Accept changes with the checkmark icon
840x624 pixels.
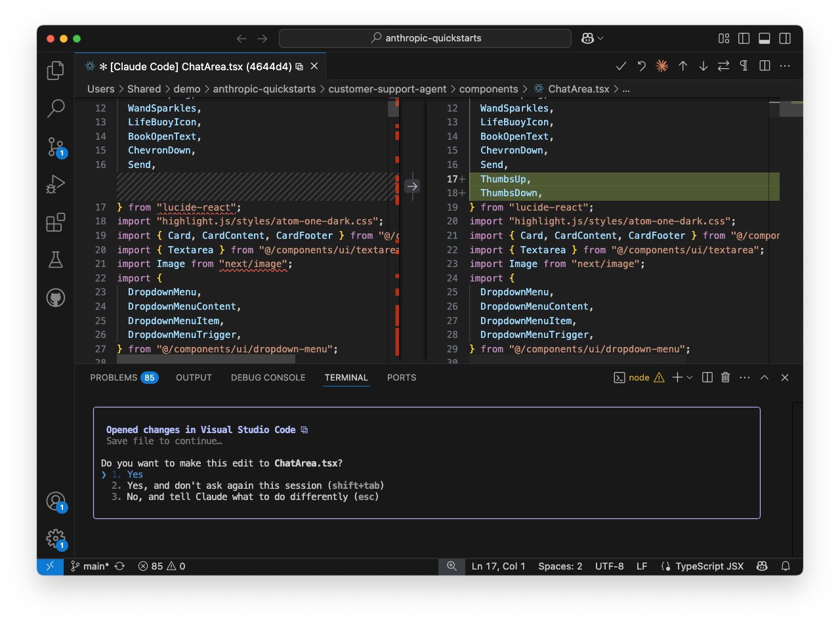(620, 66)
